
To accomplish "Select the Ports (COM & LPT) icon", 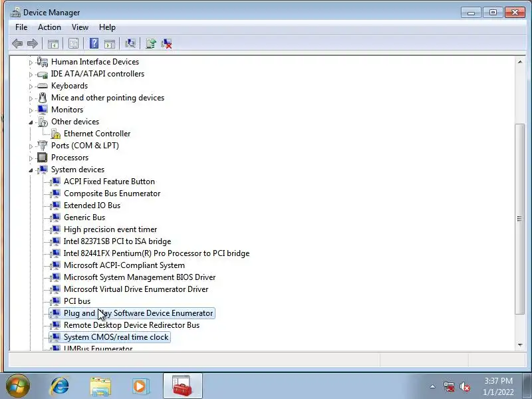I will pos(43,146).
